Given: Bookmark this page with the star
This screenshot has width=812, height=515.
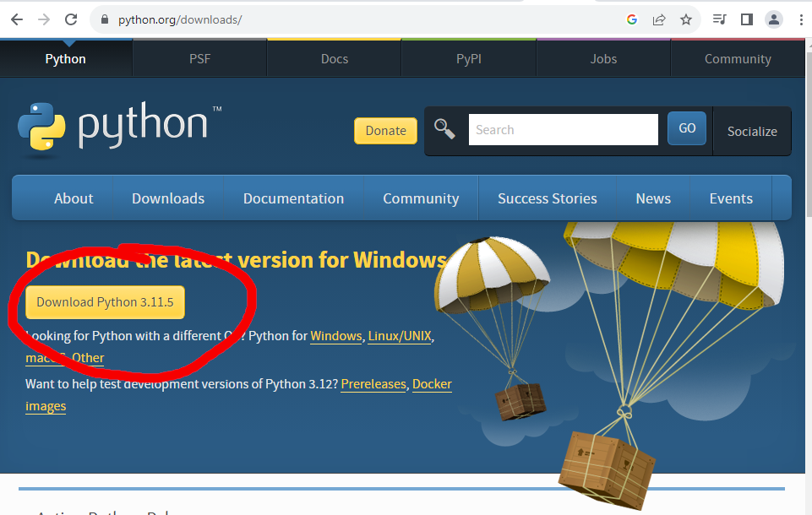Looking at the screenshot, I should (x=685, y=19).
